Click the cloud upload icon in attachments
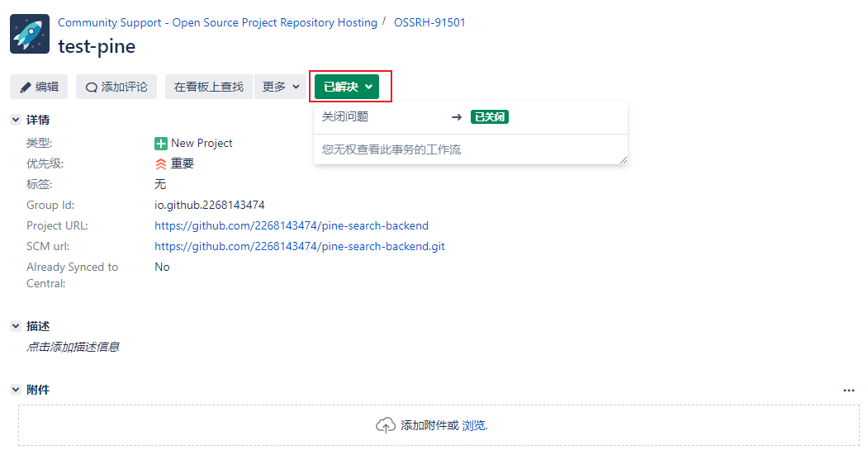 386,425
